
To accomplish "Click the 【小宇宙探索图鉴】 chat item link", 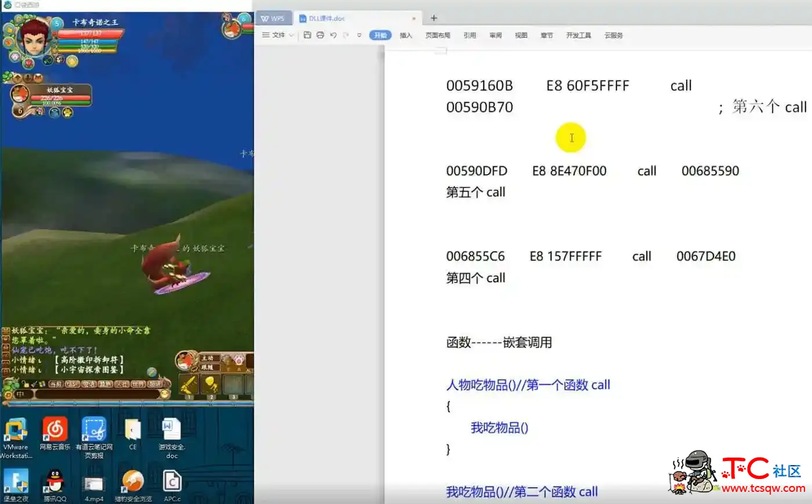I will (x=89, y=369).
